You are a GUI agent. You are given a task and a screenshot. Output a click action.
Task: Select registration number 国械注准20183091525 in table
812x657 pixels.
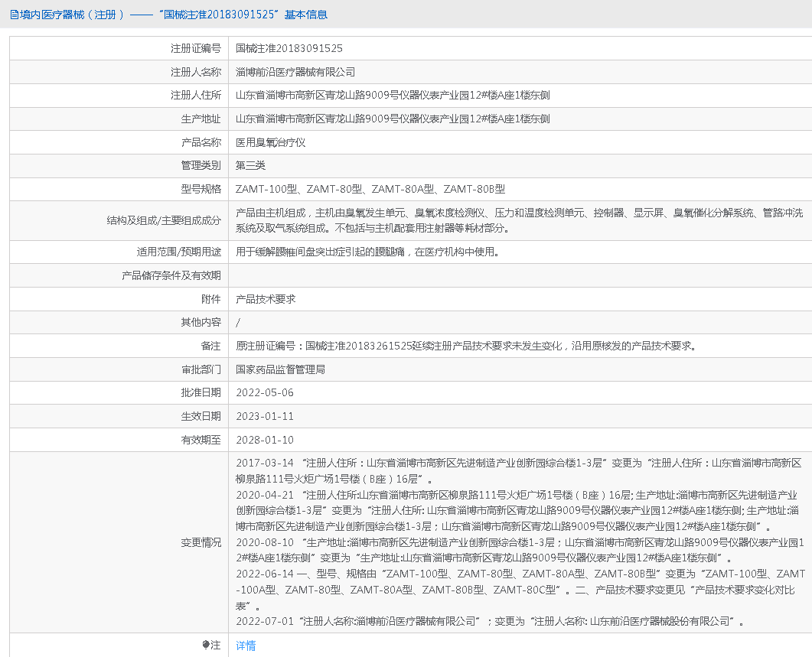point(289,48)
